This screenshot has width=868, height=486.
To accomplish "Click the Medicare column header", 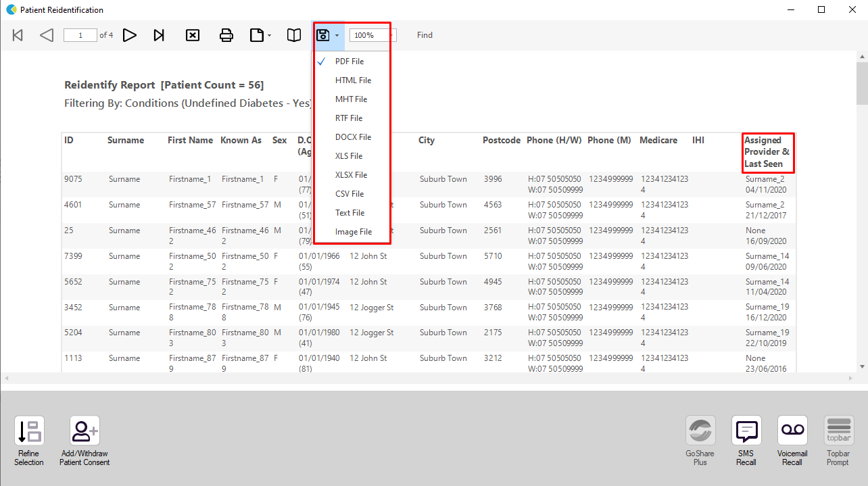I will (658, 141).
